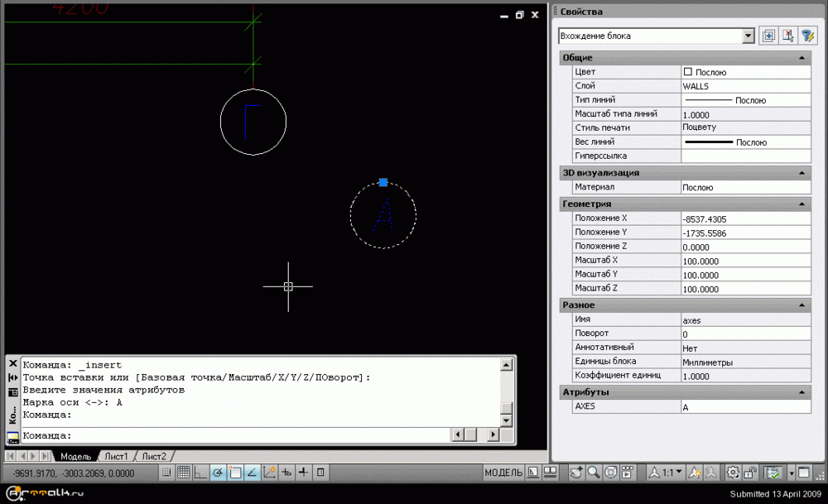Click left arrow of command line scrollbar
This screenshot has width=828, height=504.
pos(457,434)
